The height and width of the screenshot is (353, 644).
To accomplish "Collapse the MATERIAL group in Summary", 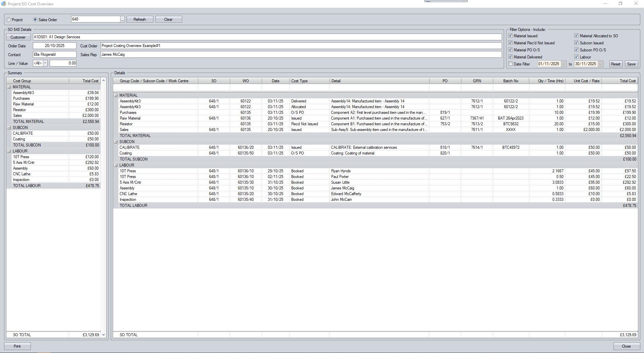I will [x=9, y=87].
